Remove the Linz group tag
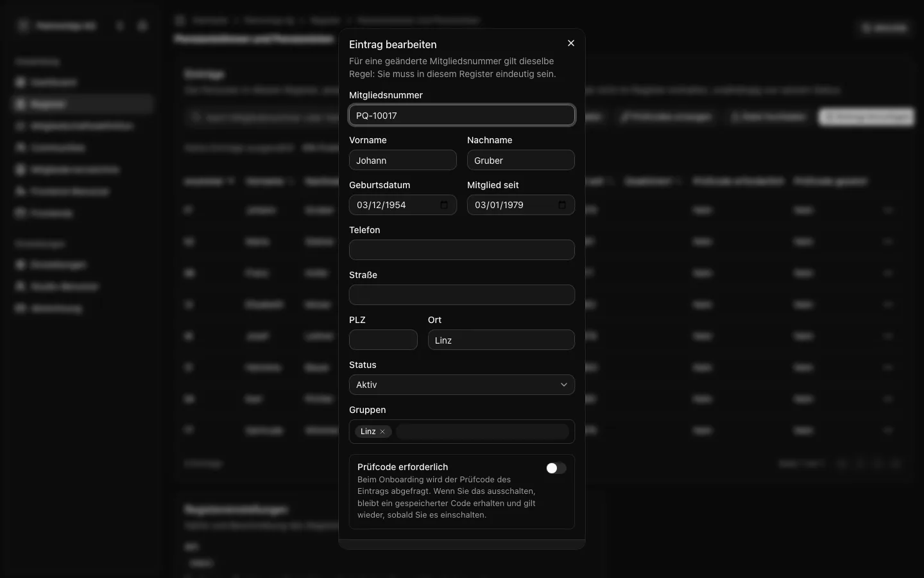 click(382, 432)
